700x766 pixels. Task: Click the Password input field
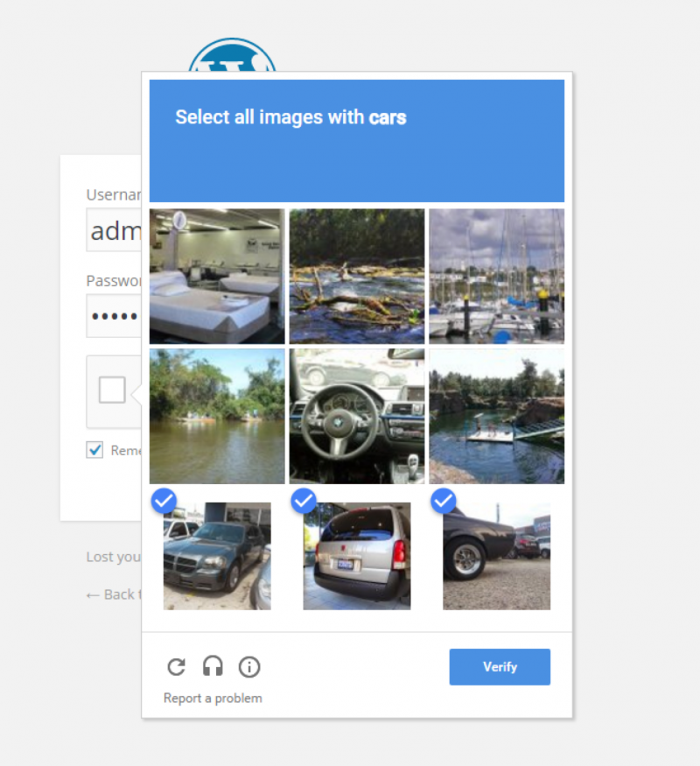pyautogui.click(x=115, y=315)
